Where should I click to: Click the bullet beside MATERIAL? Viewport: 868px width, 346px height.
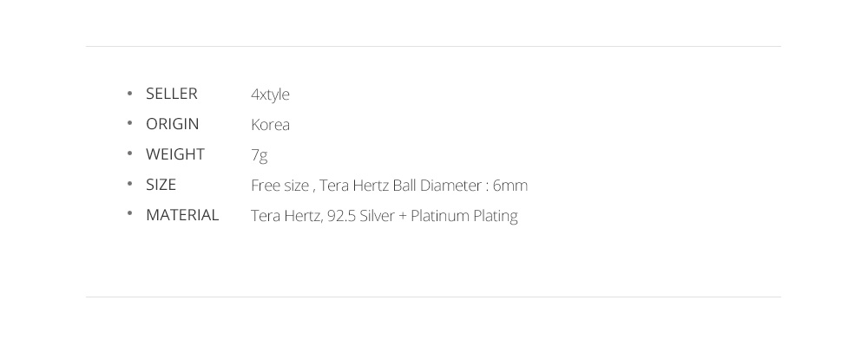(x=129, y=213)
